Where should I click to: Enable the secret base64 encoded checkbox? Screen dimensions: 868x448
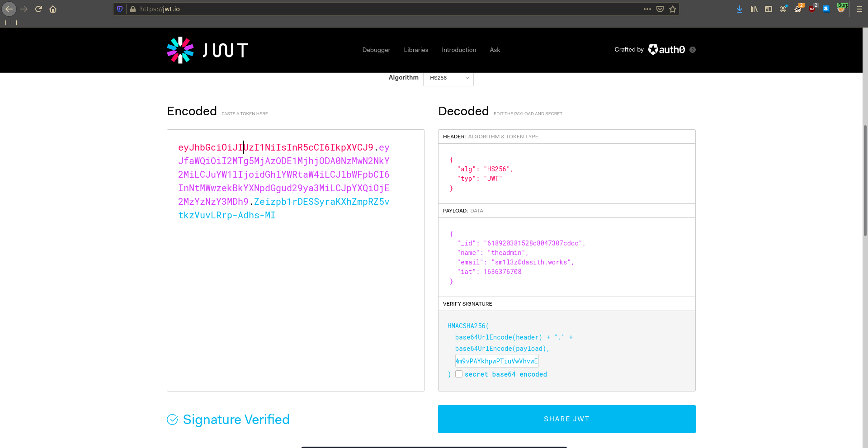459,374
